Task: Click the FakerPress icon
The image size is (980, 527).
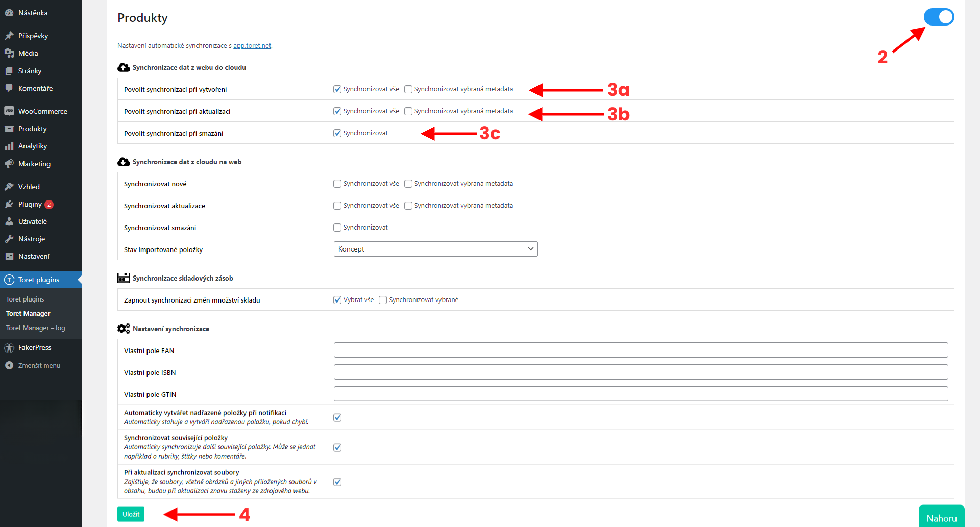Action: [9, 348]
